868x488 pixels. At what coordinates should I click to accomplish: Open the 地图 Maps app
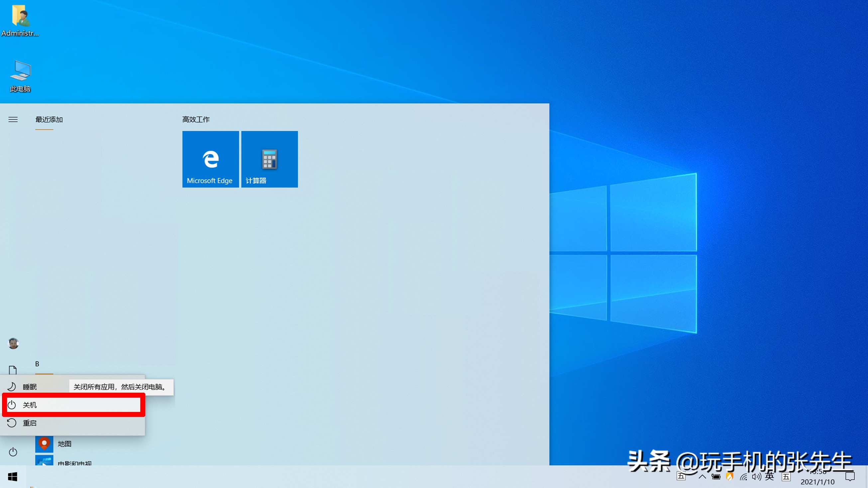point(64,444)
